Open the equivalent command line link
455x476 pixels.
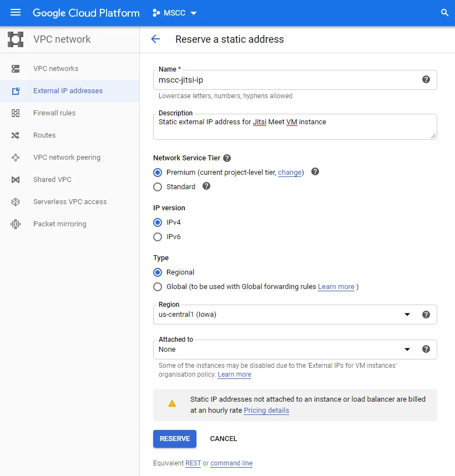(231, 463)
